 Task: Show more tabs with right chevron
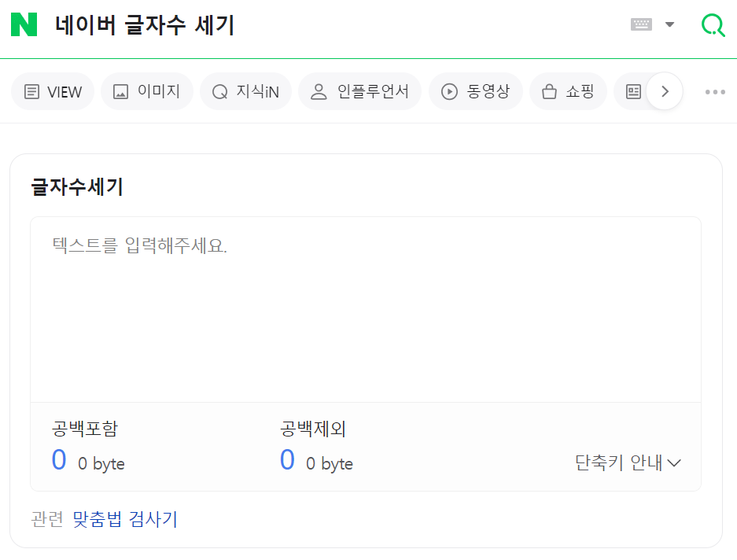coord(665,91)
